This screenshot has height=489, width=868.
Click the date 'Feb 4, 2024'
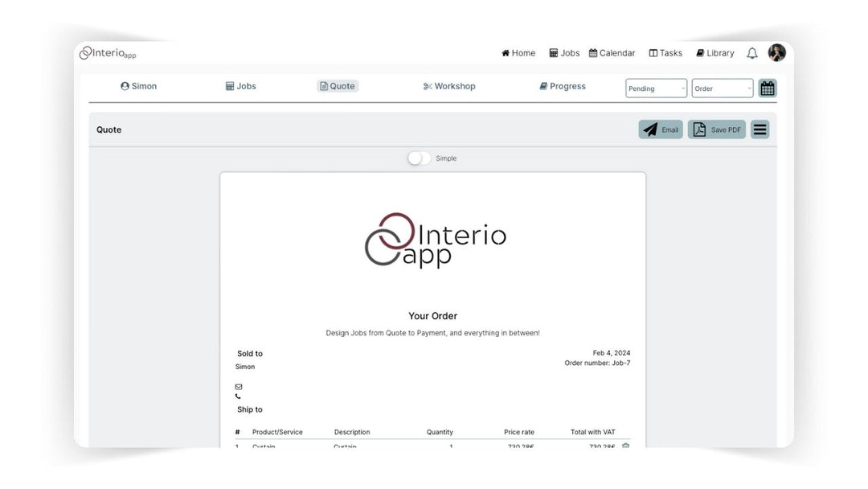[x=611, y=353]
